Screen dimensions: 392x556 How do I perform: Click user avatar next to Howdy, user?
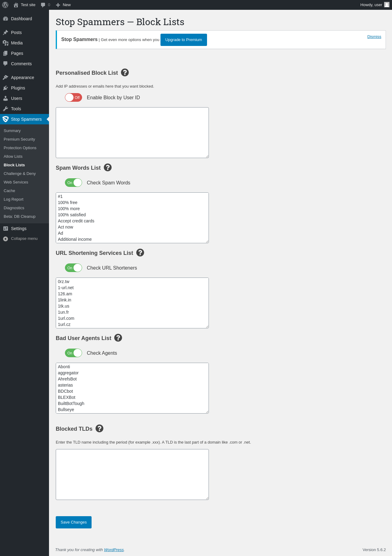[x=387, y=5]
